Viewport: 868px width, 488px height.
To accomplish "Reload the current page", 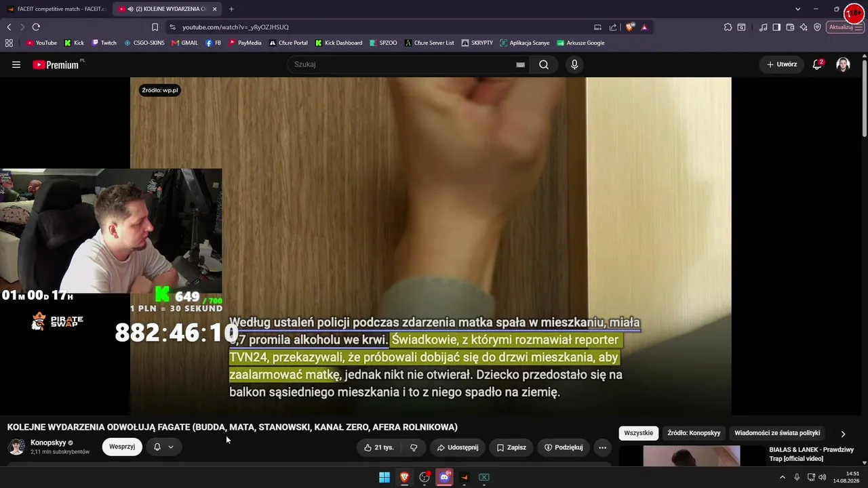I will [x=36, y=27].
